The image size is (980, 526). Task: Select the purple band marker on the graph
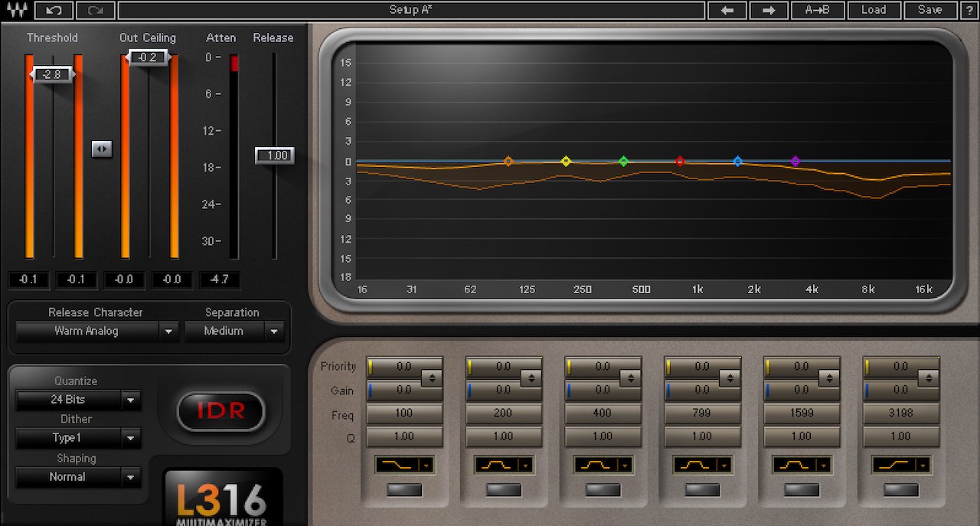point(795,162)
